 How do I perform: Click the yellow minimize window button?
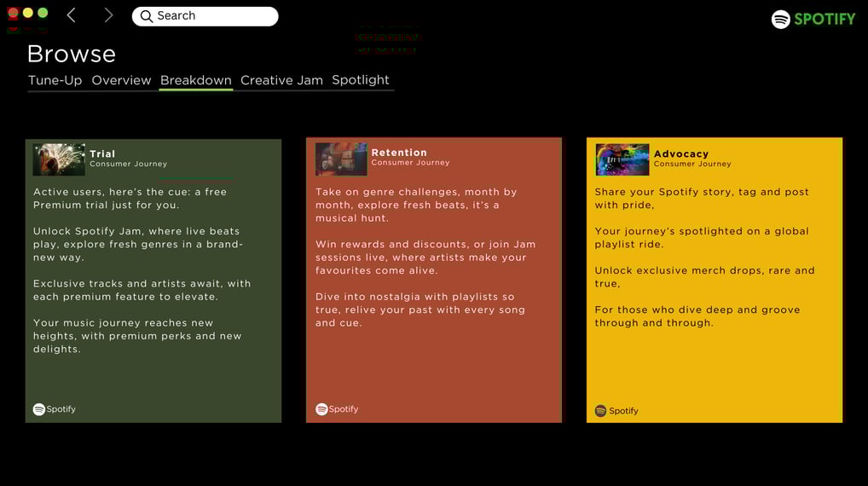click(27, 13)
